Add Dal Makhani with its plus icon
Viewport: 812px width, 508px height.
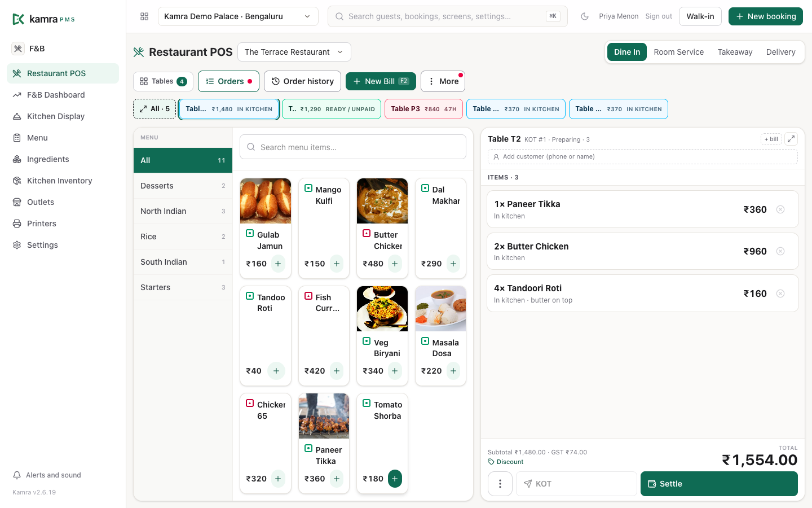point(453,264)
